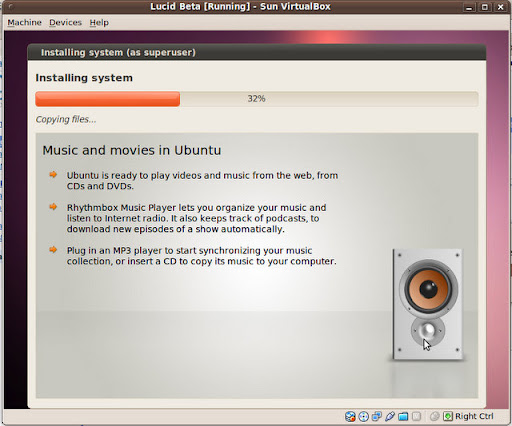Screen dimensions: 512x426
Task: Click the hard disk activity status icon
Action: [x=350, y=416]
